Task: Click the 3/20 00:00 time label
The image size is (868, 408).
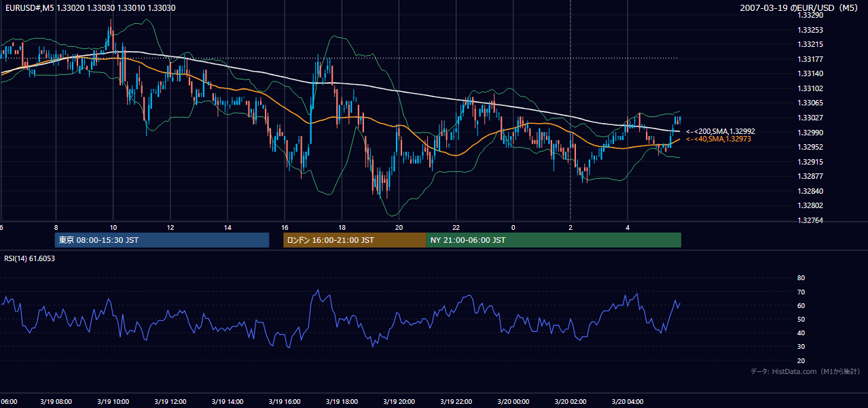Action: pyautogui.click(x=513, y=402)
